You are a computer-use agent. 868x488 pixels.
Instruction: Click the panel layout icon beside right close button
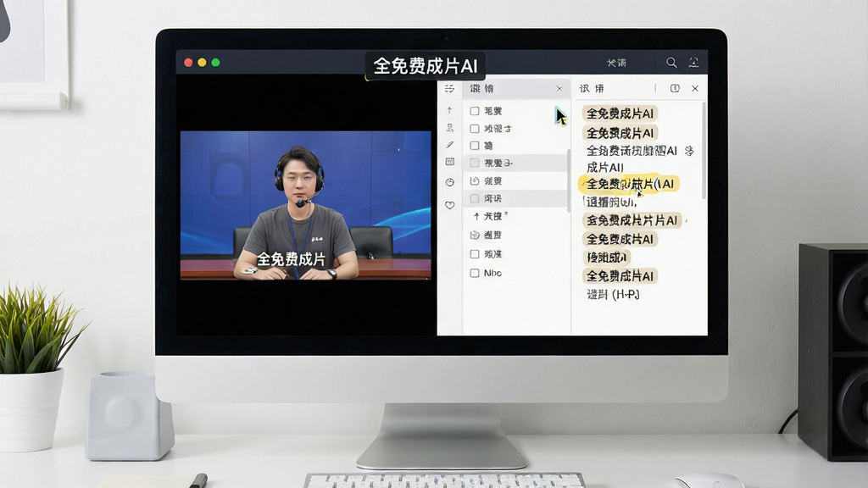[675, 88]
